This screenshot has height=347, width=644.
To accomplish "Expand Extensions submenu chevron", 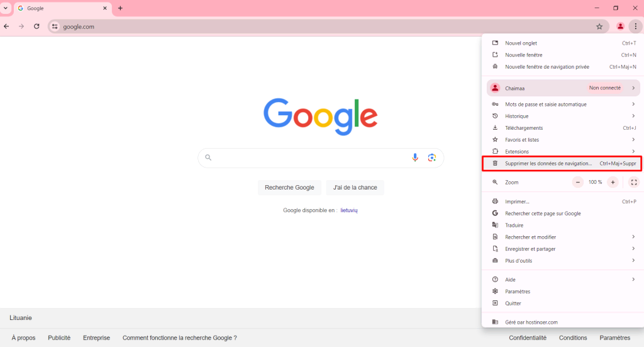I will pyautogui.click(x=633, y=152).
